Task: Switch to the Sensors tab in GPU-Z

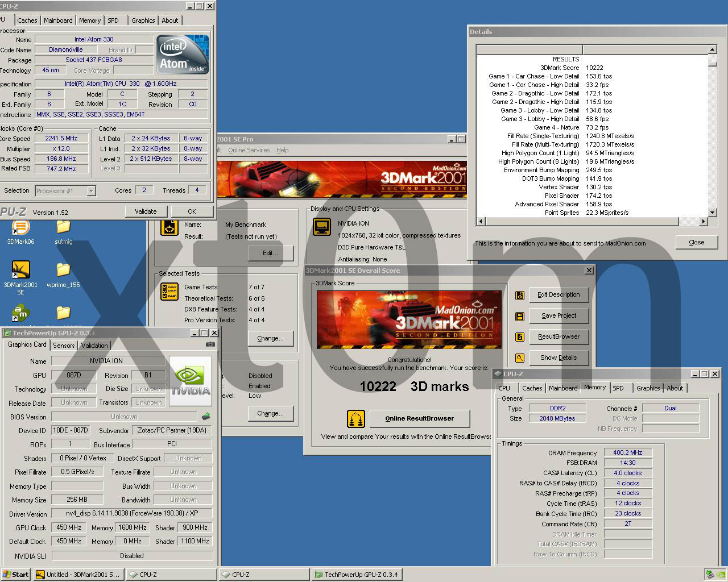Action: pos(64,346)
